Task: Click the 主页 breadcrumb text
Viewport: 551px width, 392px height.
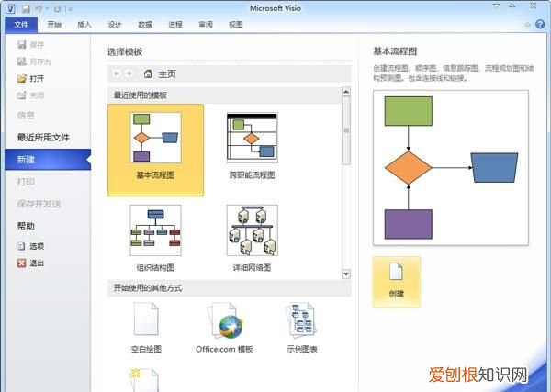Action: point(167,74)
